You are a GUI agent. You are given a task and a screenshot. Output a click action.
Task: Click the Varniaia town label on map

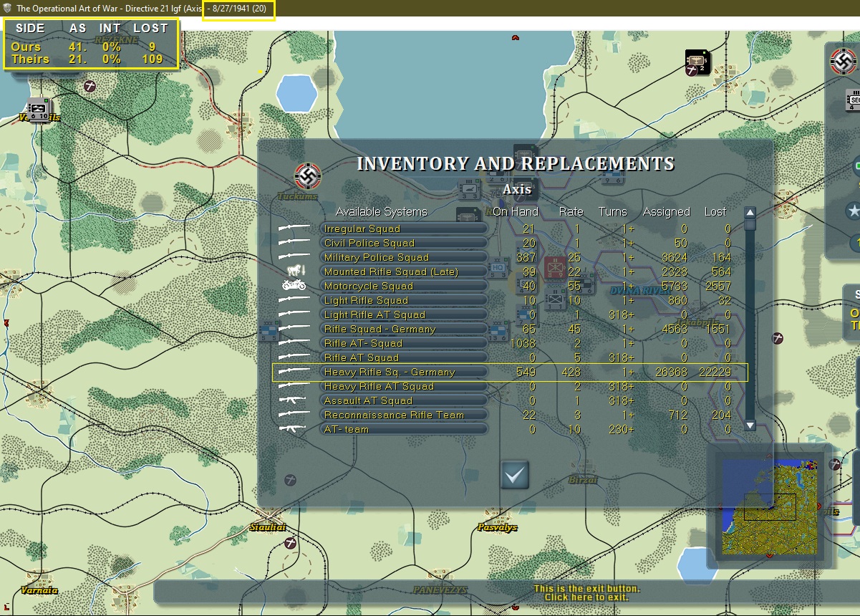coord(39,590)
